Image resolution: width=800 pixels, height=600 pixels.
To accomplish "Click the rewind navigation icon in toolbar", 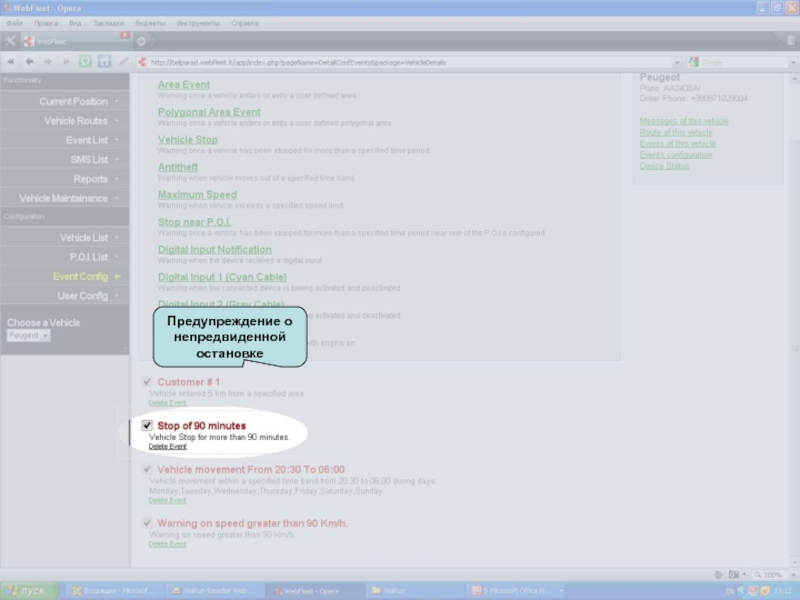I will (11, 62).
